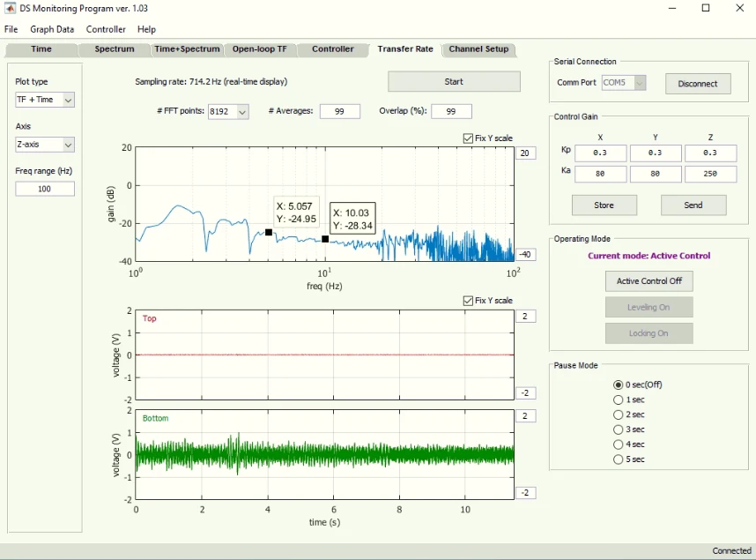Screen dimensions: 756x560
Task: Toggle Fix Y scale for gain plot
Action: pyautogui.click(x=468, y=138)
